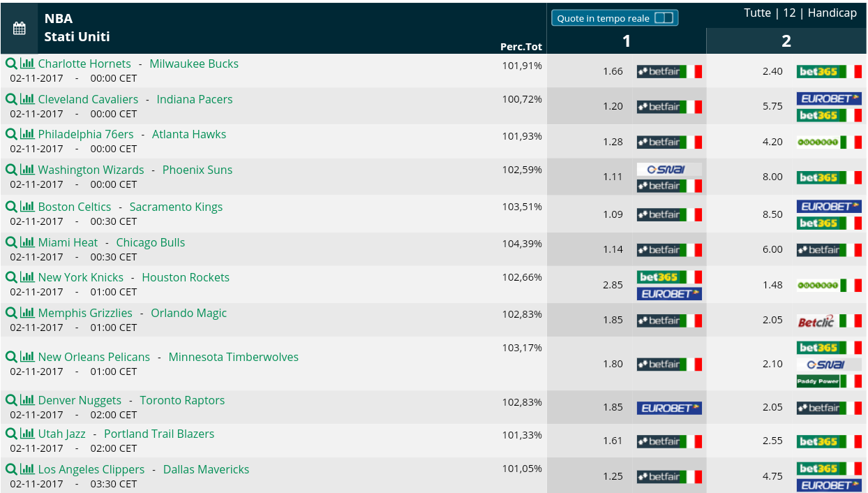Open the Minnesota Timberwolves team link
This screenshot has width=868, height=493.
pos(234,357)
